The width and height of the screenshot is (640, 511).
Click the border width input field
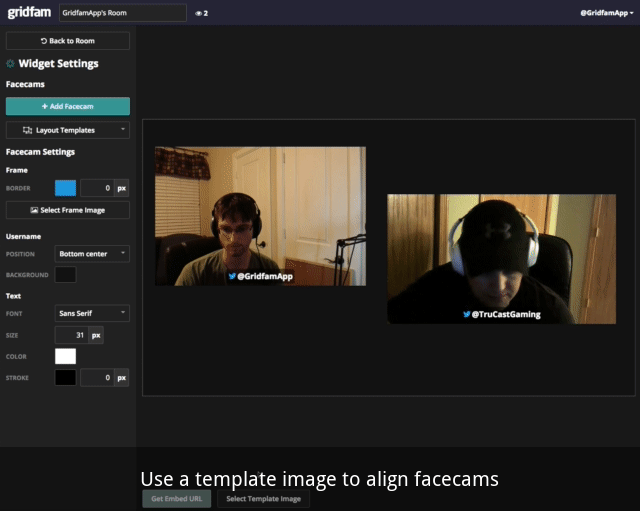[97, 188]
